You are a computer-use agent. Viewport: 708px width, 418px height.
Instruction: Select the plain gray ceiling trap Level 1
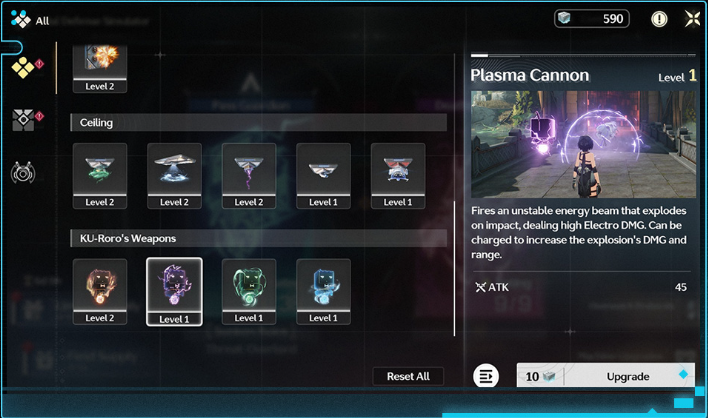pos(323,176)
